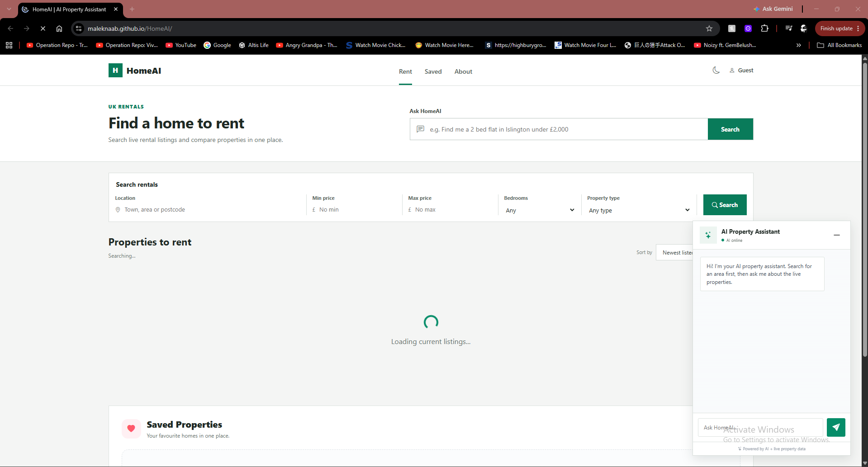Screen dimensions: 868x467
Task: Open the Saved tab
Action: [x=433, y=71]
